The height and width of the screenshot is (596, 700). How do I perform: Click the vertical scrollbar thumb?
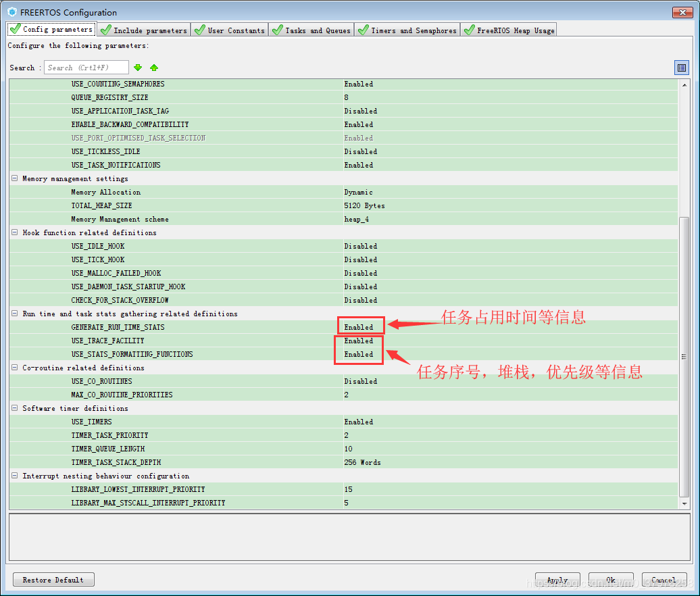click(x=684, y=357)
